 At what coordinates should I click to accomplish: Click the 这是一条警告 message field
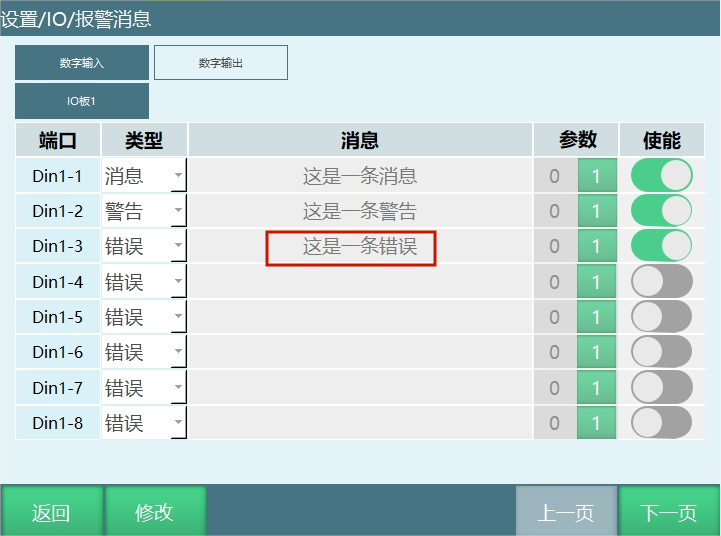coord(360,211)
